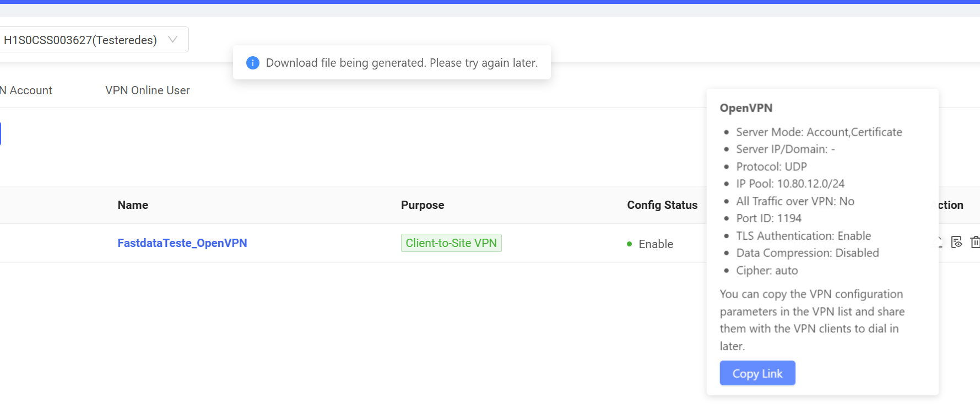Switch to the VPN Online User tab

pos(148,90)
